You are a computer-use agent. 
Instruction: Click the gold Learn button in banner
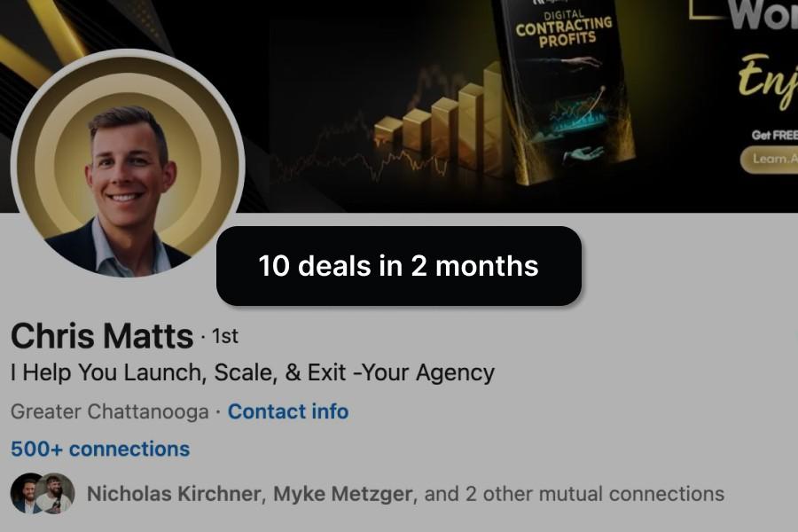pyautogui.click(x=770, y=160)
